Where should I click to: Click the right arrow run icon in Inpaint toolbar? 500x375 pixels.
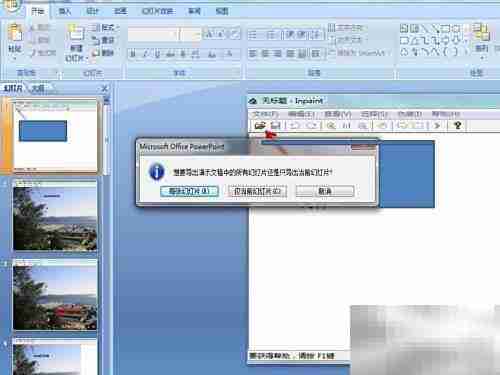point(437,126)
